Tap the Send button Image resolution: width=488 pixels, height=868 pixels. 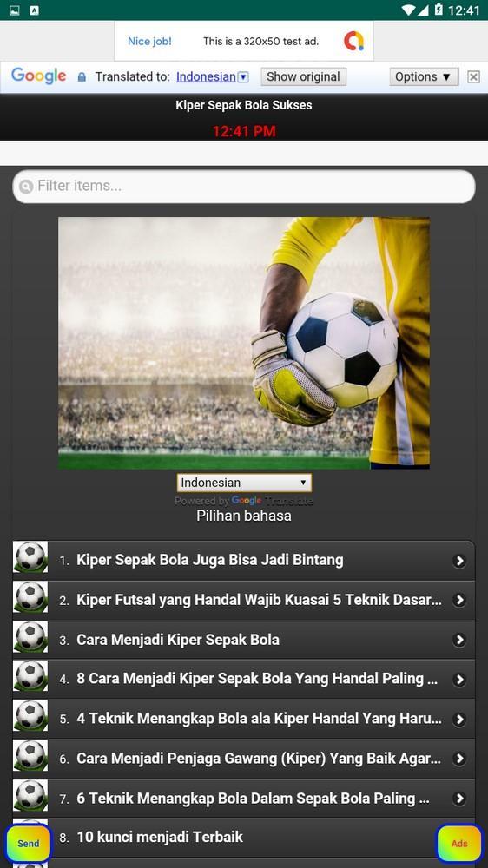29,844
